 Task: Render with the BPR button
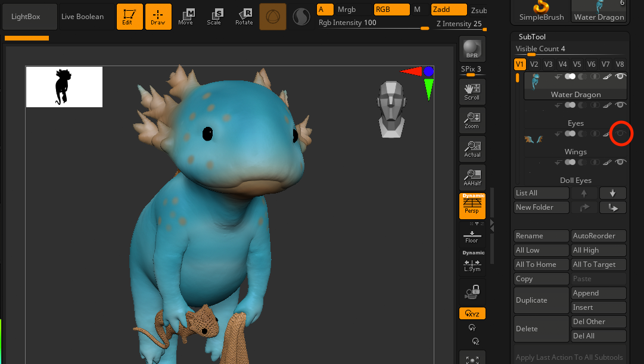(x=472, y=49)
